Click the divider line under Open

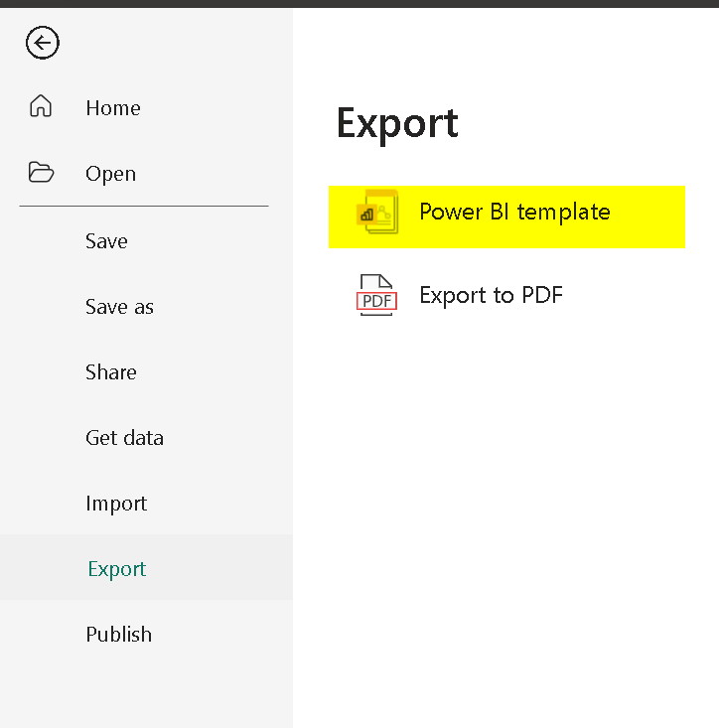[144, 206]
